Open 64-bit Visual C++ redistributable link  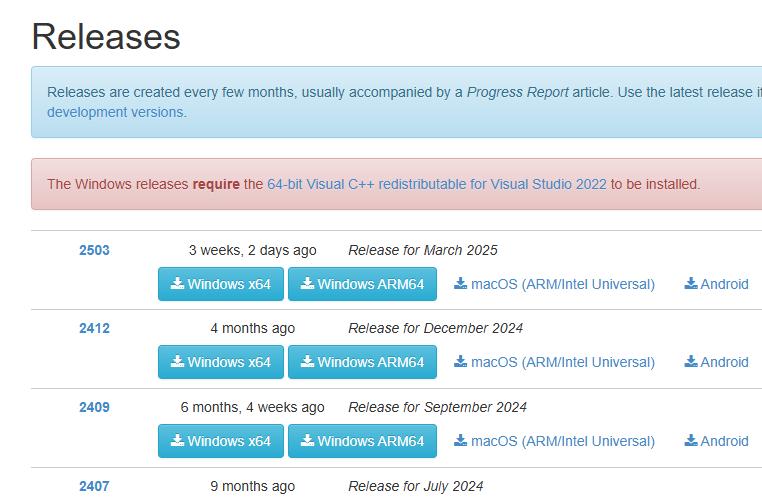tap(436, 184)
